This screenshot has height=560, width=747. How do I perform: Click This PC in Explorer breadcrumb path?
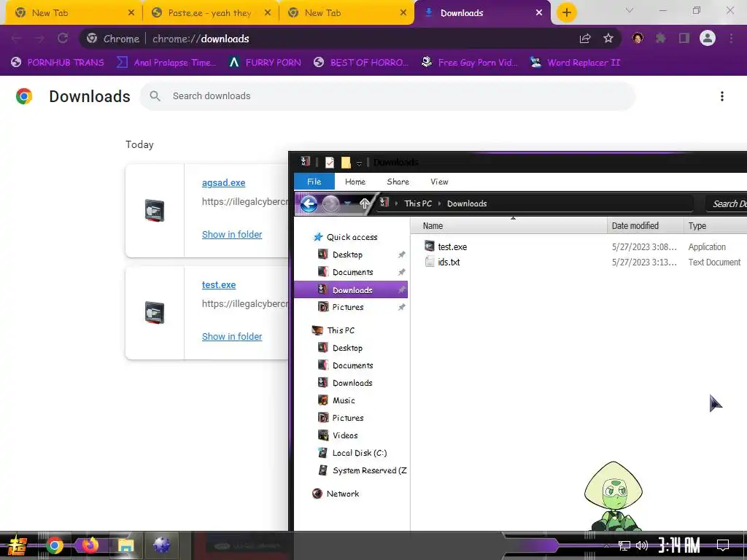[x=418, y=203]
